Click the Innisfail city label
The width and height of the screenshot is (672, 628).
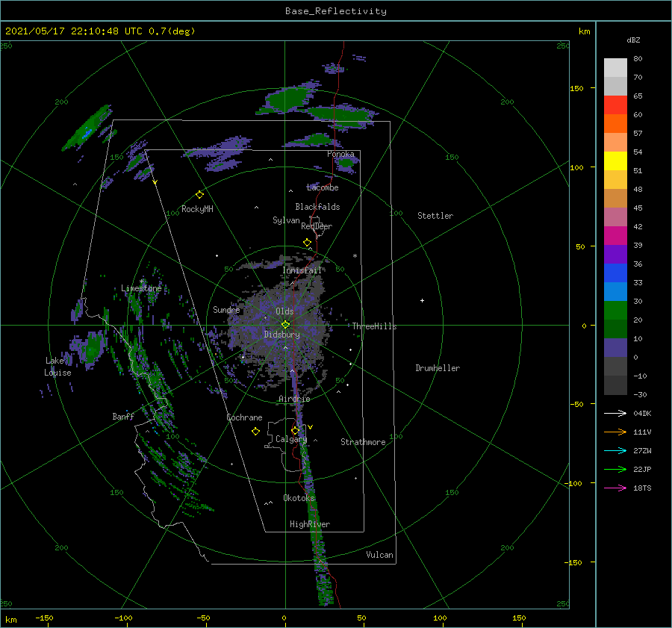(302, 270)
